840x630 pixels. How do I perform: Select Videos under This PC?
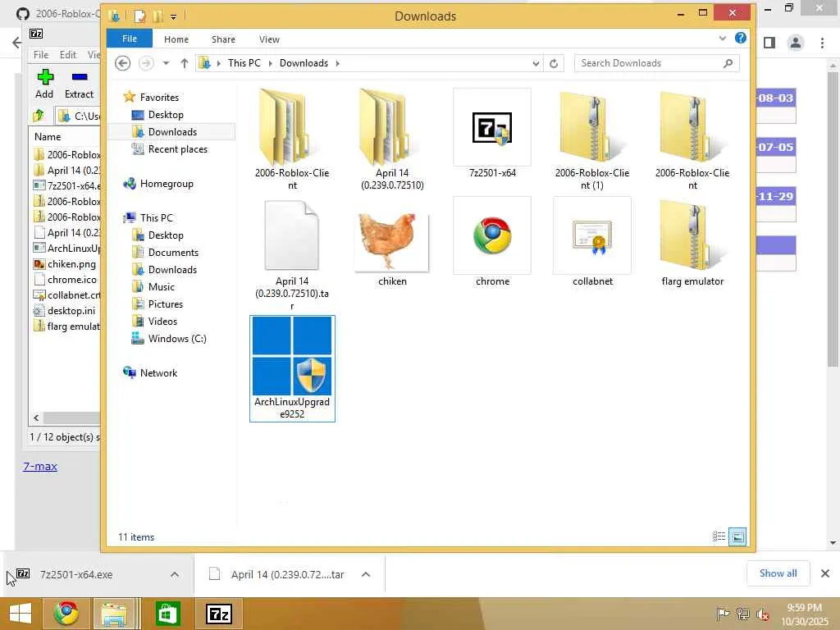[x=162, y=321]
